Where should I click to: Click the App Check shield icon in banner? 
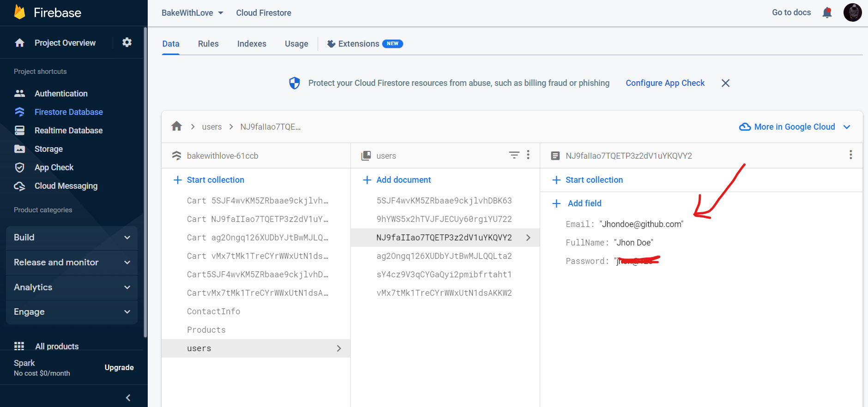(x=294, y=83)
